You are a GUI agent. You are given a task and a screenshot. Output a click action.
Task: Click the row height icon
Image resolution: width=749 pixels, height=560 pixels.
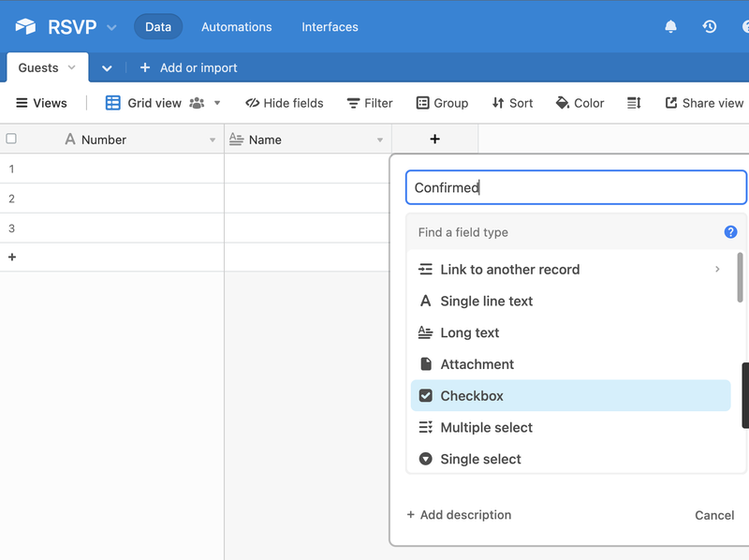click(x=634, y=103)
